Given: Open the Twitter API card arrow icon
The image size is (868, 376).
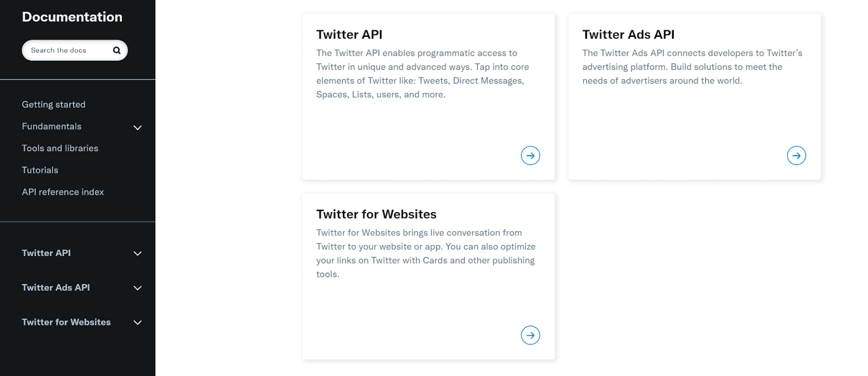Looking at the screenshot, I should point(530,155).
